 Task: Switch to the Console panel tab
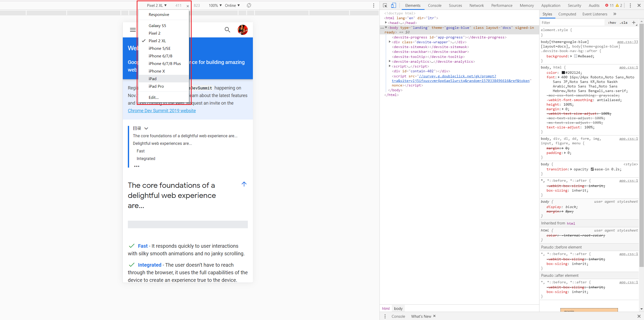click(434, 5)
